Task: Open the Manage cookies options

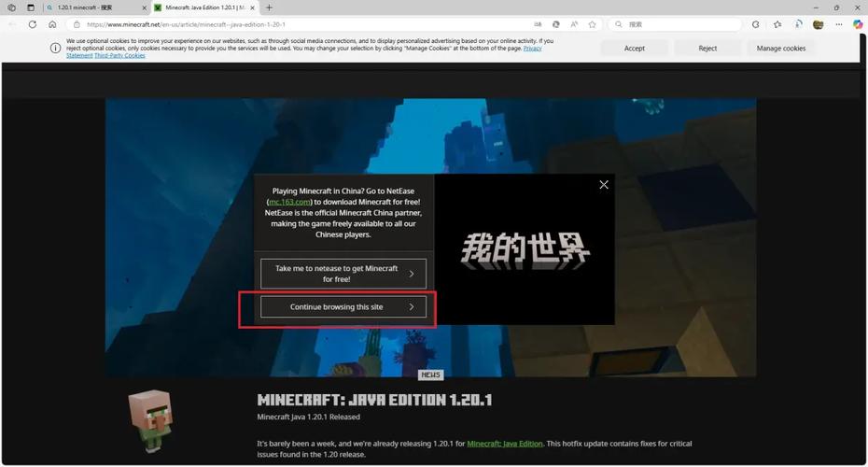Action: 780,48
